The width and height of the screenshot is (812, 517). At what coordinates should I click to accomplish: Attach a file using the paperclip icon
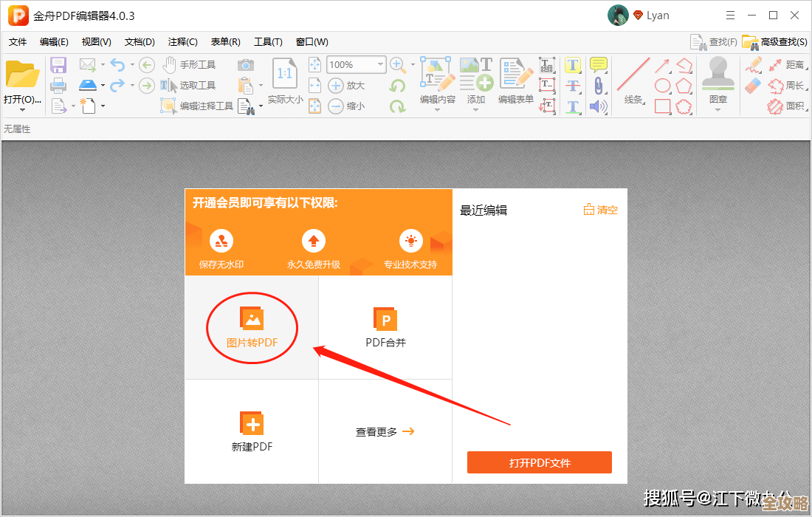pos(599,85)
